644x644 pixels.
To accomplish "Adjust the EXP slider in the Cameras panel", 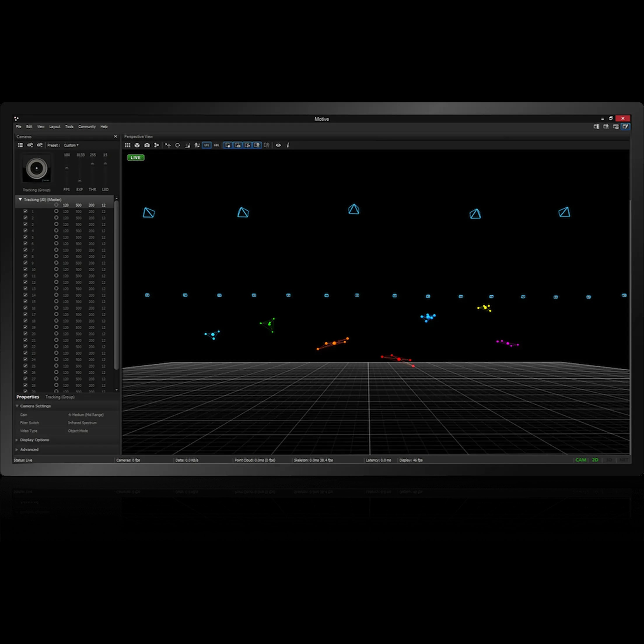I will (79, 182).
